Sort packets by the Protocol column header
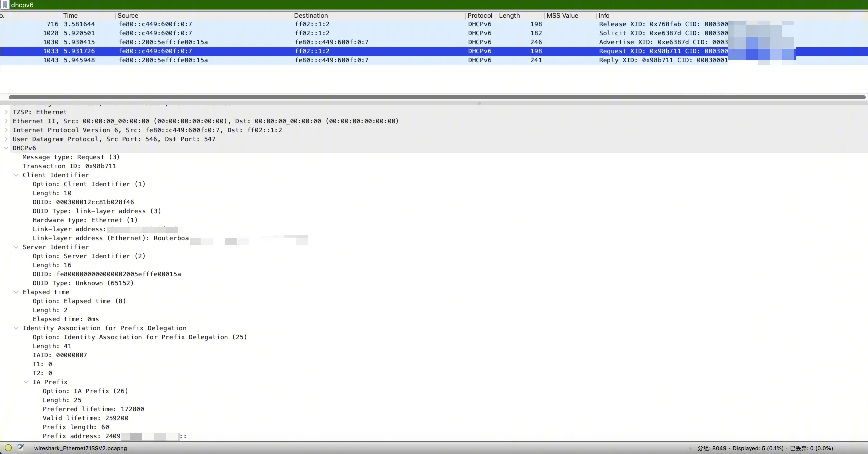The image size is (868, 454). pos(479,16)
